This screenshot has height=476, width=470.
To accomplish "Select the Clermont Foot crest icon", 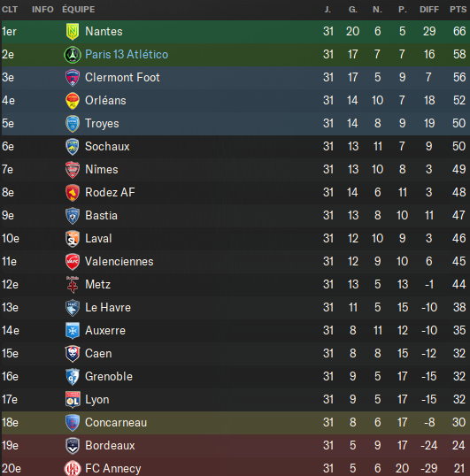I will 73,78.
